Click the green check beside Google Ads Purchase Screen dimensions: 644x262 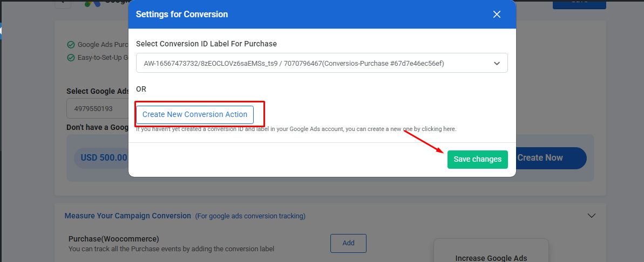71,45
